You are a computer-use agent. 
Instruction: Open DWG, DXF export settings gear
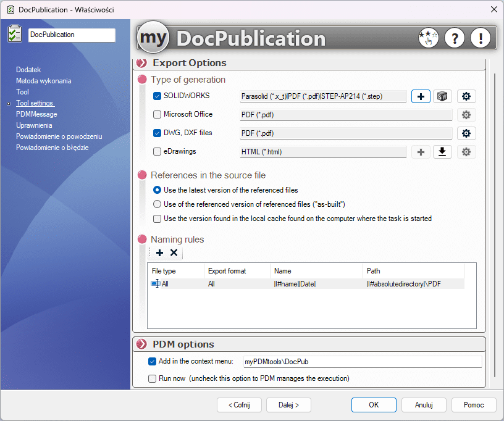point(466,133)
